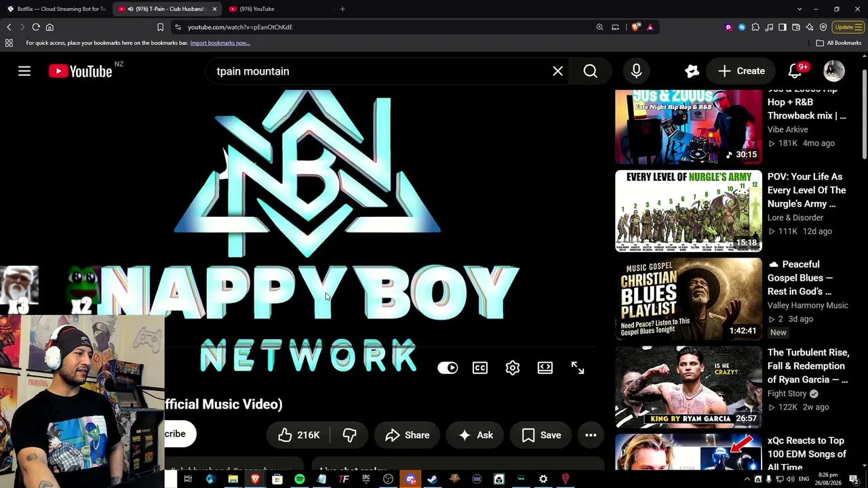
Task: Open the zoom magnifier in the address bar
Action: pos(599,27)
